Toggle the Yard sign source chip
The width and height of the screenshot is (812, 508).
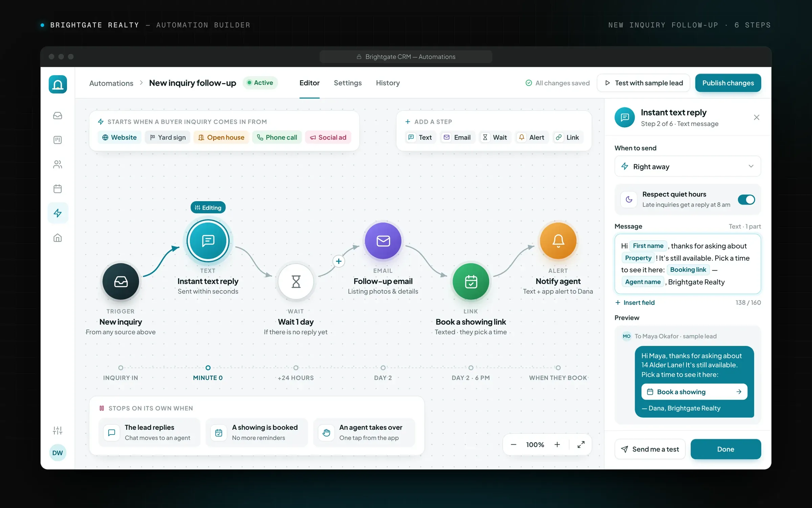pyautogui.click(x=167, y=137)
